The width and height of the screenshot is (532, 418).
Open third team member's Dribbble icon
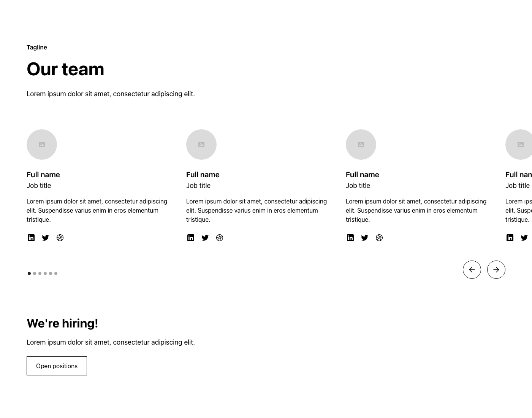coord(379,238)
